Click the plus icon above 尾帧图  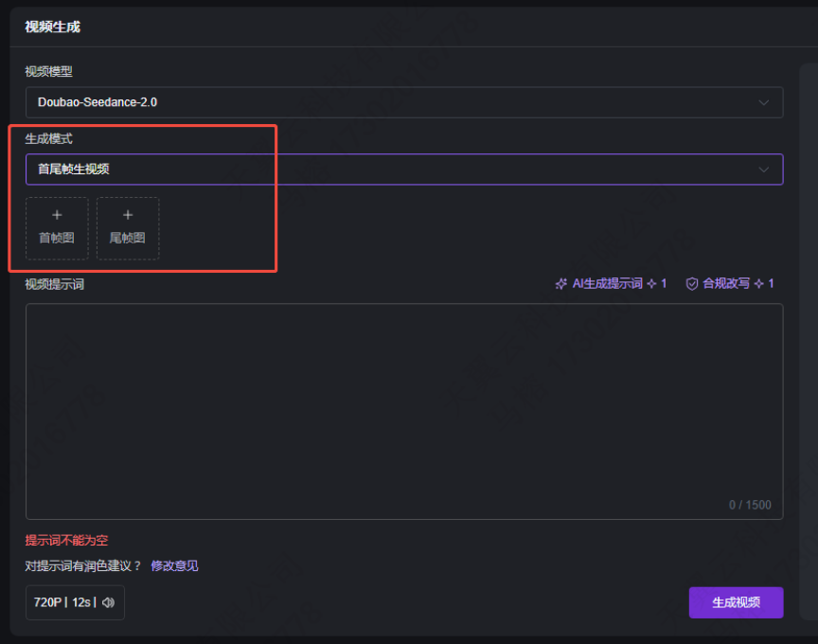[x=128, y=214]
